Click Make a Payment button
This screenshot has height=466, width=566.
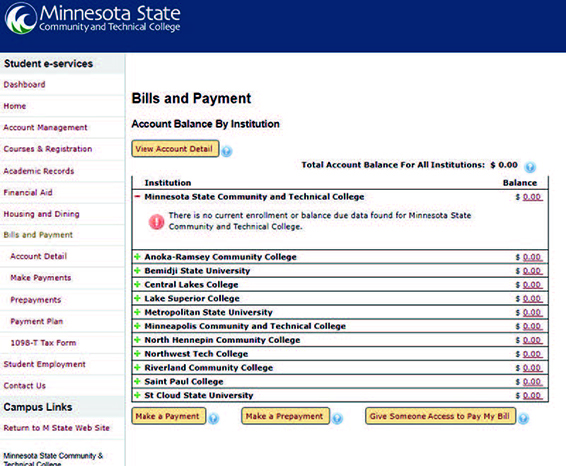(x=169, y=416)
